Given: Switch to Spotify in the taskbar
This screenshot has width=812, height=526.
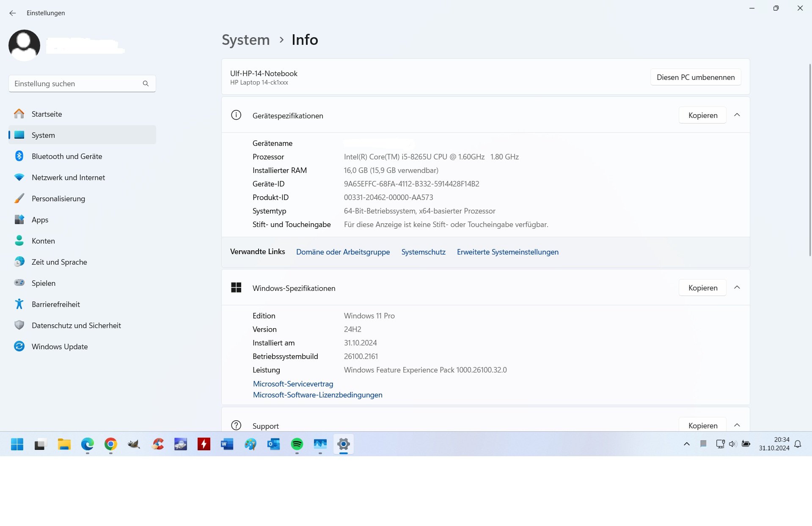Looking at the screenshot, I should pos(297,444).
